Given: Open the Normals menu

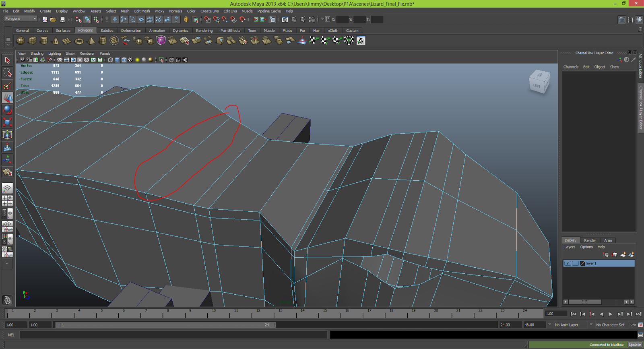Looking at the screenshot, I should click(x=175, y=11).
